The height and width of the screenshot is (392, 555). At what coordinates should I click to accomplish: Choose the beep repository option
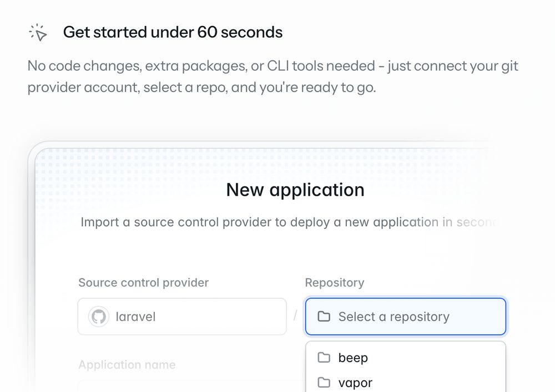point(406,358)
